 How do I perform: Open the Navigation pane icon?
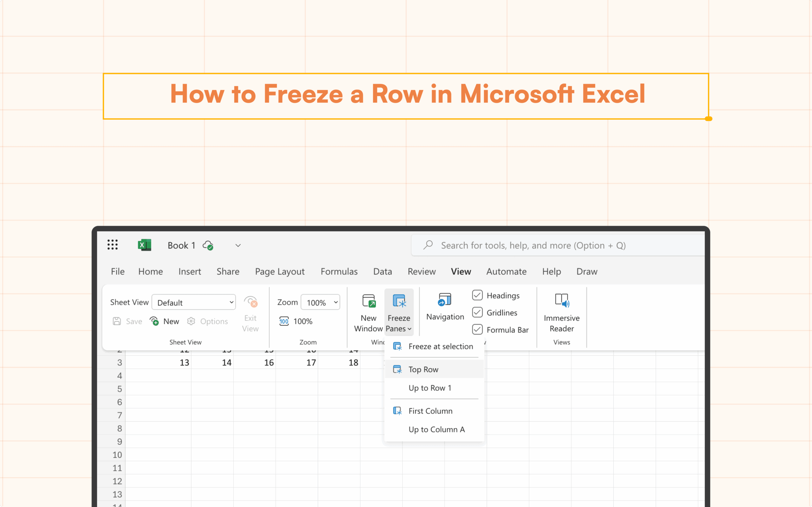click(445, 300)
